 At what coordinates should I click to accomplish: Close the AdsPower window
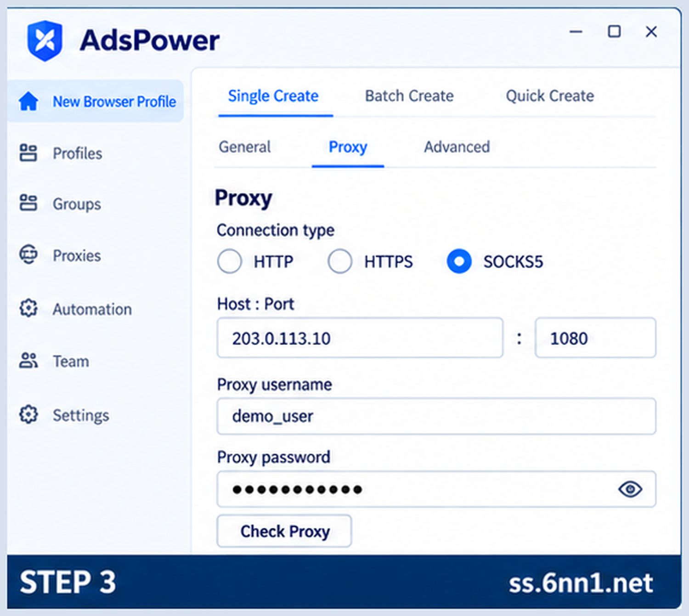pyautogui.click(x=651, y=32)
